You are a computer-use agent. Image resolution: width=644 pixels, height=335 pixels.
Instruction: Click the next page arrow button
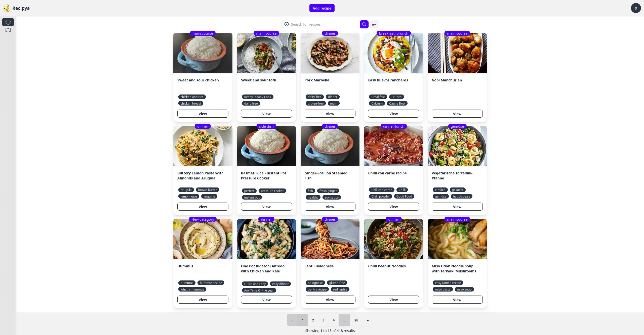pos(368,320)
